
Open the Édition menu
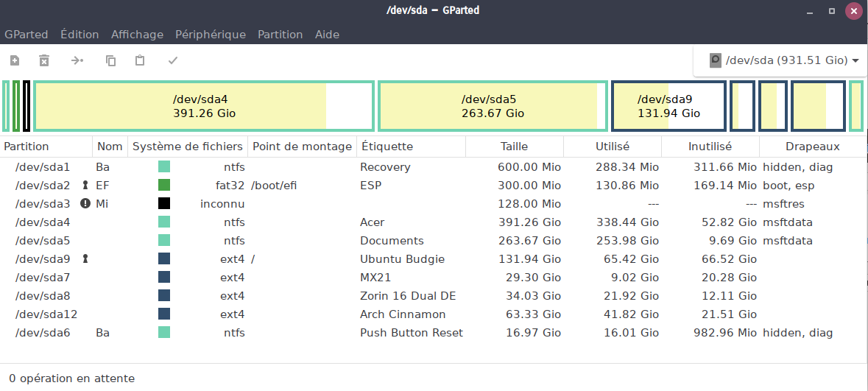(80, 35)
